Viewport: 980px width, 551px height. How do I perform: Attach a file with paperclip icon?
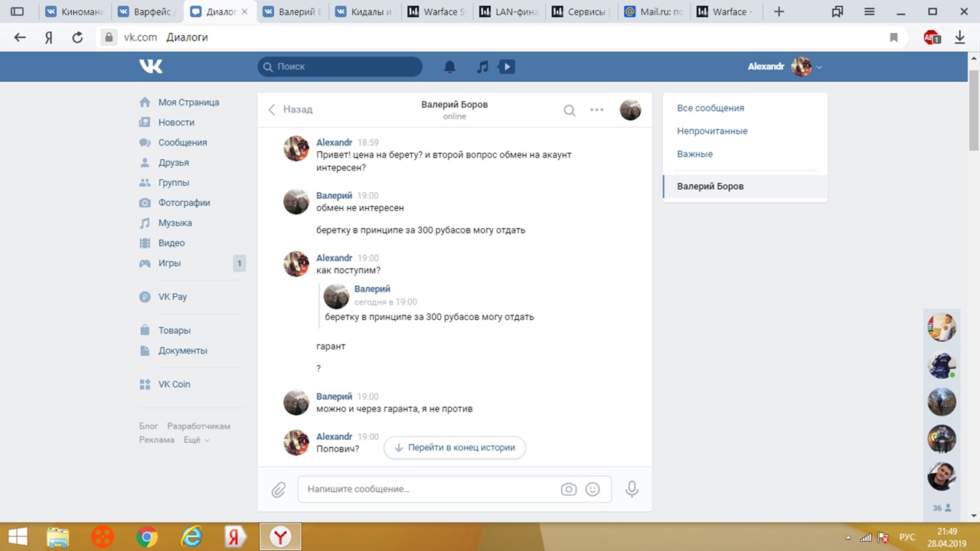[x=279, y=489]
